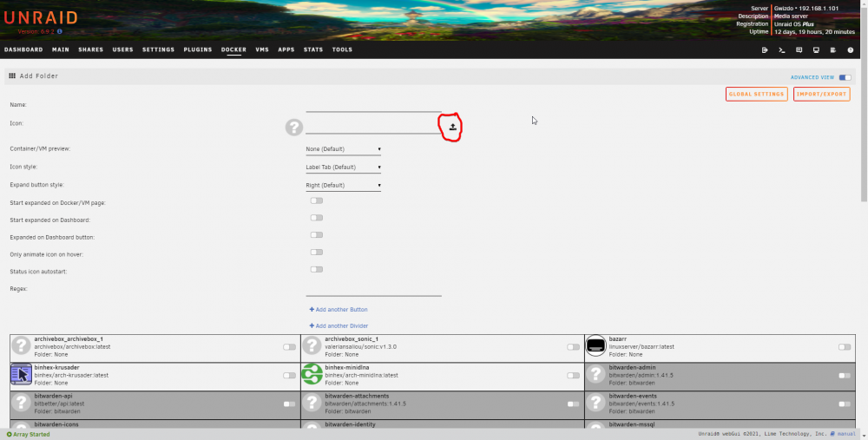
Task: Click the version info icon under Unraid logo
Action: [x=60, y=31]
